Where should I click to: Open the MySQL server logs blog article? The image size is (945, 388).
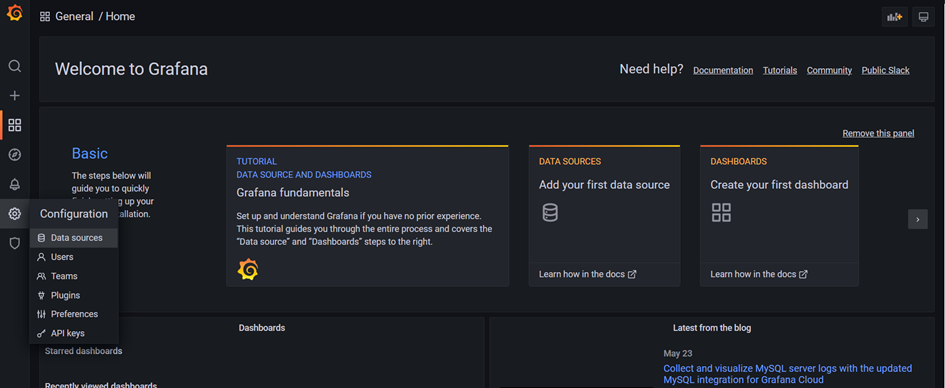[788, 374]
